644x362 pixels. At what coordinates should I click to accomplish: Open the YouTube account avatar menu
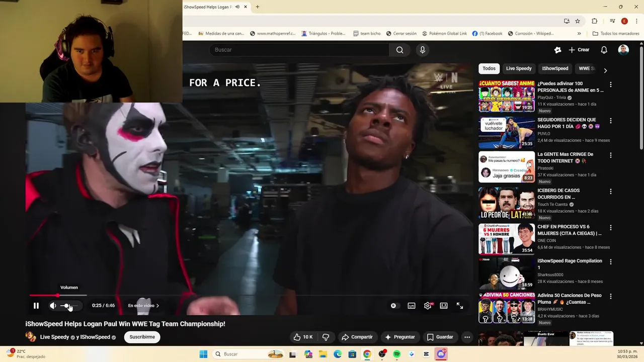coord(623,50)
